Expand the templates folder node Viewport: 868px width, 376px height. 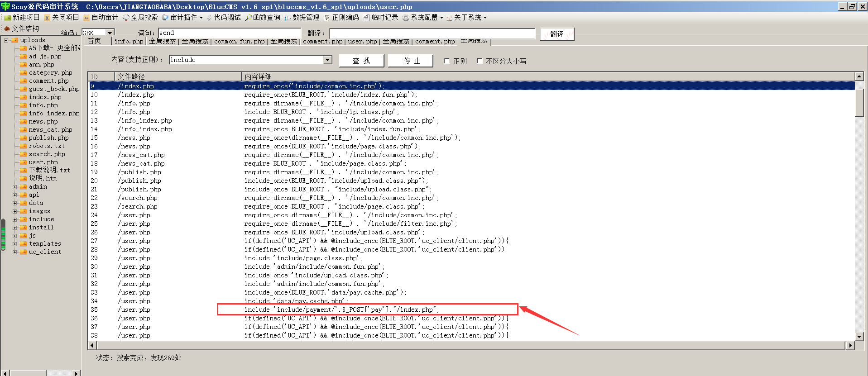click(x=15, y=244)
